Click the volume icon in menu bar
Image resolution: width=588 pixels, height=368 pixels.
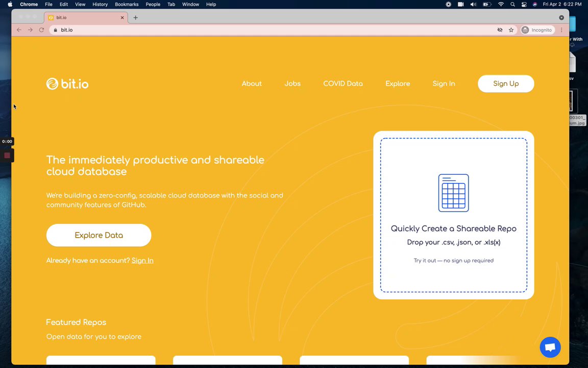tap(473, 4)
